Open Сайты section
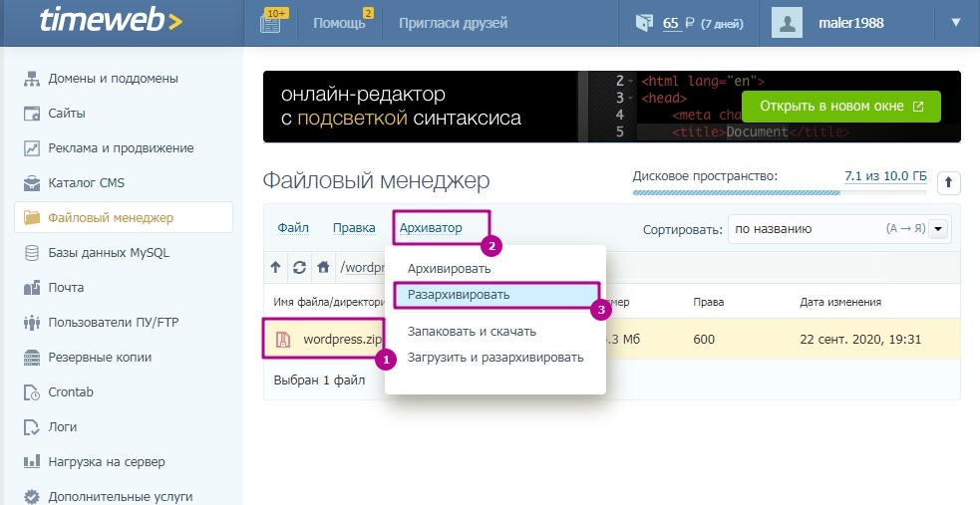 [67, 114]
